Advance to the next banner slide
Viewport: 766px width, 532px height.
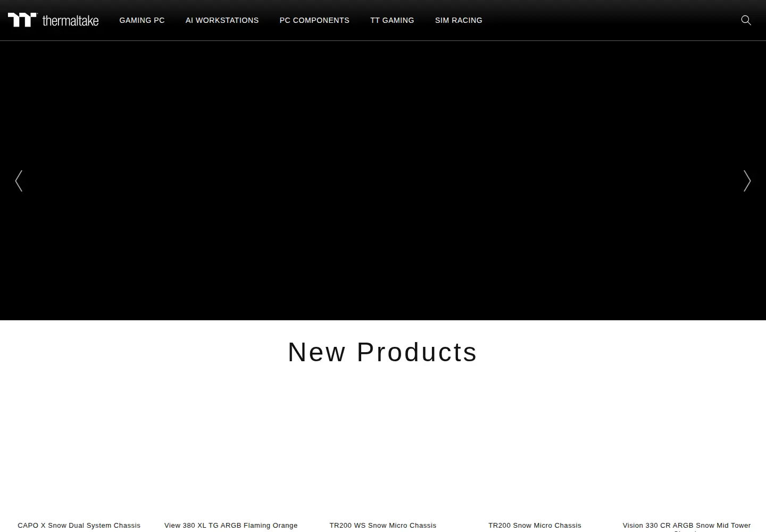pyautogui.click(x=747, y=181)
